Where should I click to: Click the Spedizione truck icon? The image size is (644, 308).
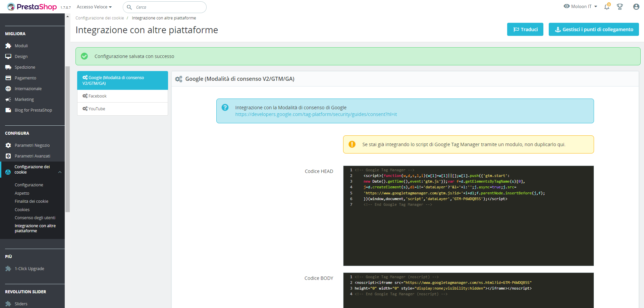(8, 67)
